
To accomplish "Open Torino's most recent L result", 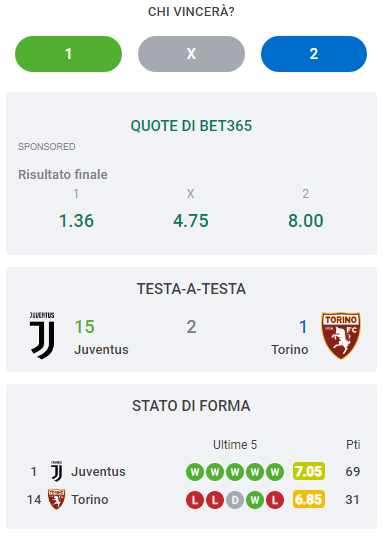I will coord(275,500).
